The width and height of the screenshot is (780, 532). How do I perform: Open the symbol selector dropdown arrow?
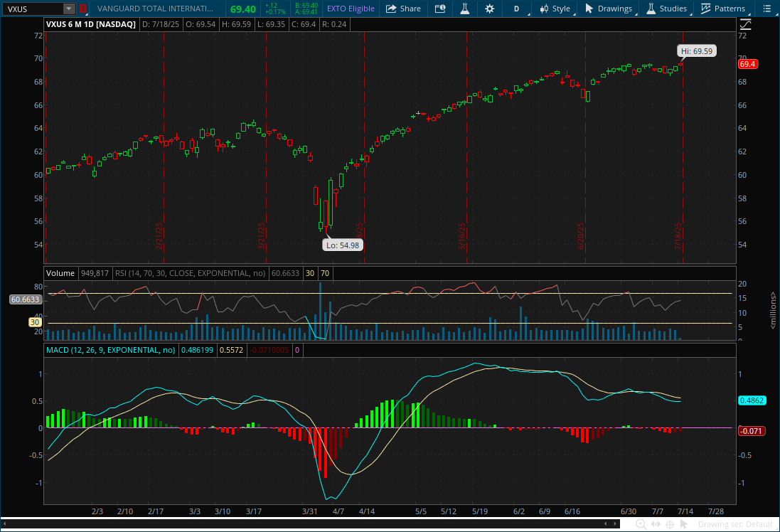(x=69, y=9)
